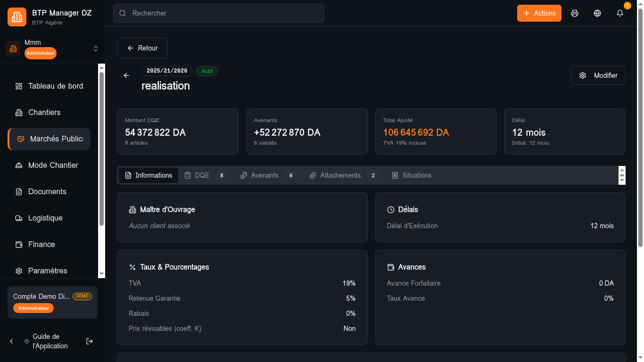Focus the Rechercher search field

click(219, 13)
